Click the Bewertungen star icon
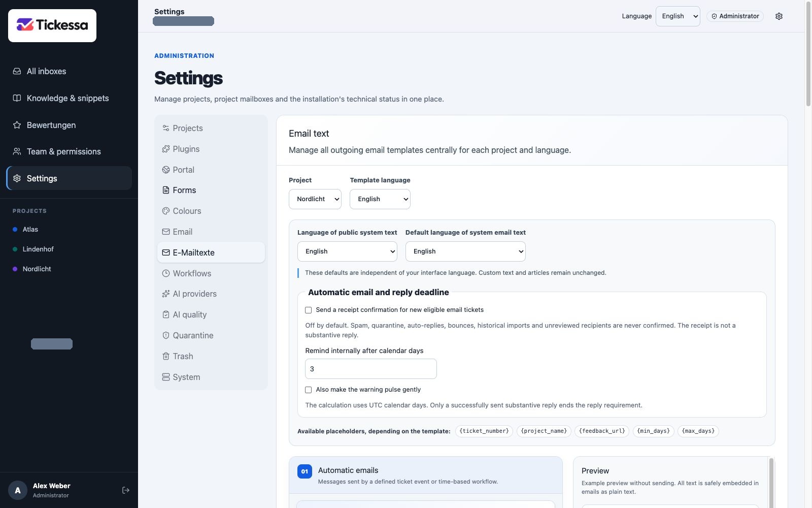The width and height of the screenshot is (812, 508). 17,125
